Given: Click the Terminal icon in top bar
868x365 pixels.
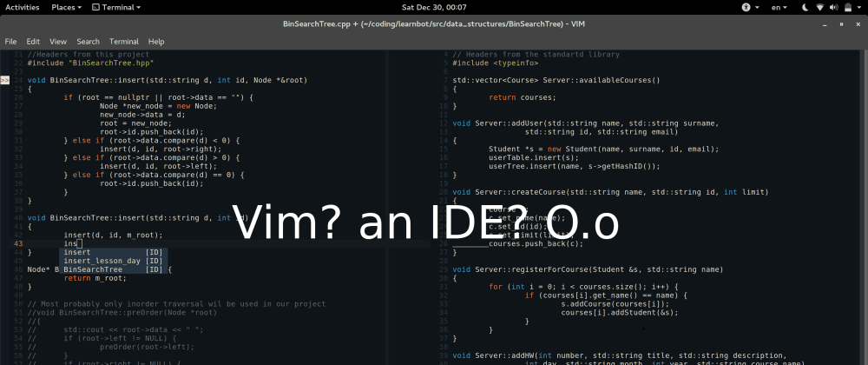Looking at the screenshot, I should coord(95,7).
